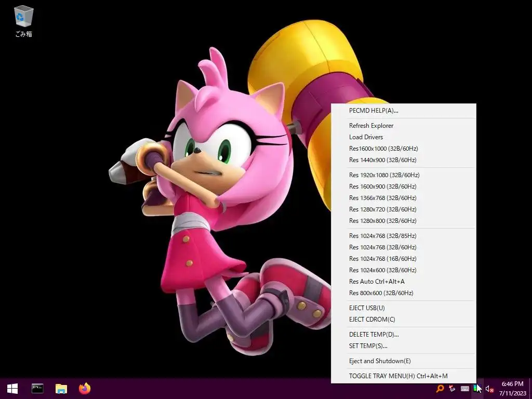Select Eject and Shutdown(E)

[x=403, y=361]
